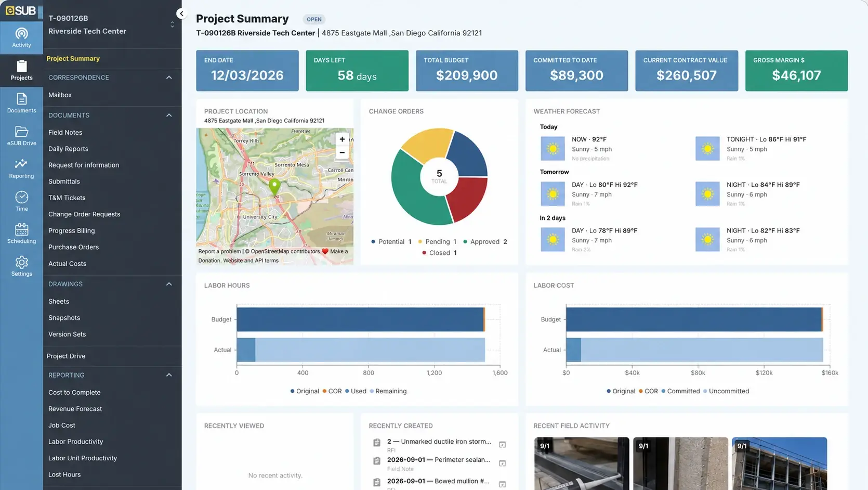Toggle the Closed legend entry
Image resolution: width=868 pixels, height=490 pixels.
point(439,253)
